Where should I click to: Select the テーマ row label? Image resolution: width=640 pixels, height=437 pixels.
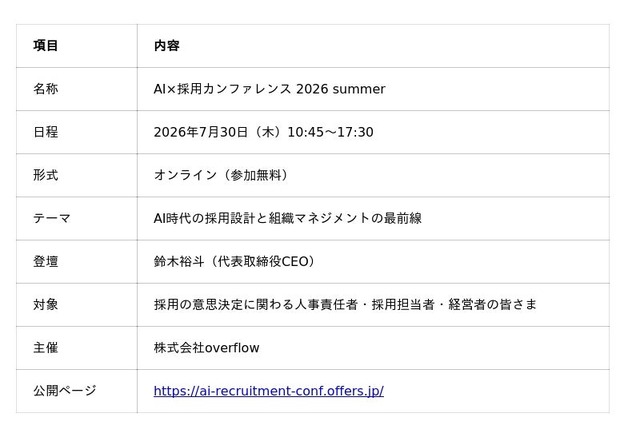coord(51,218)
